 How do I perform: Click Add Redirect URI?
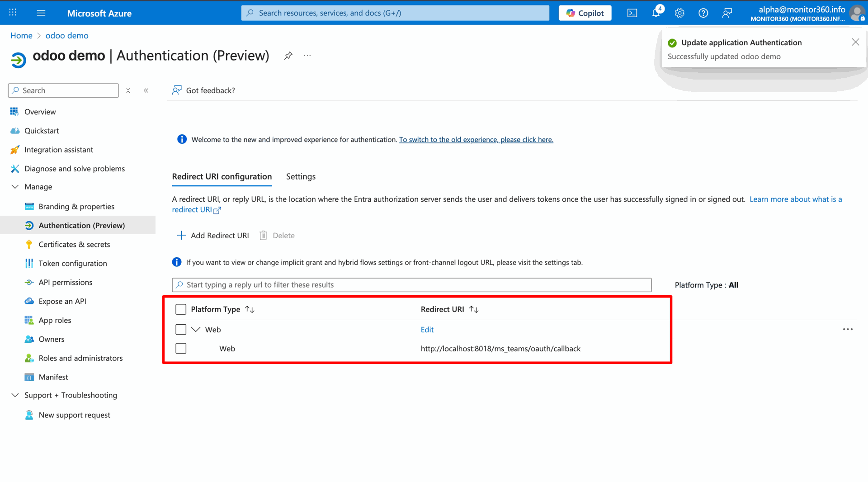[213, 236]
